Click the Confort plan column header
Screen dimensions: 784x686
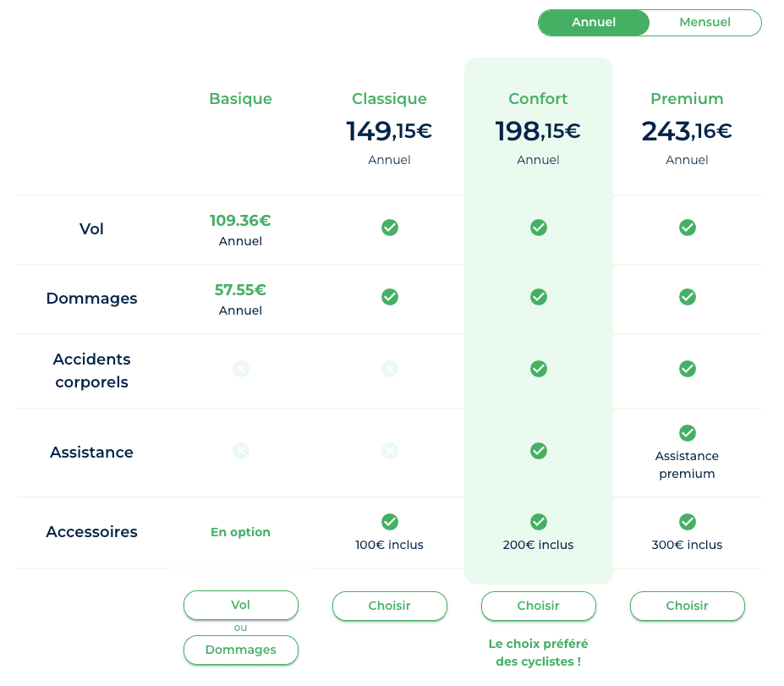point(538,99)
